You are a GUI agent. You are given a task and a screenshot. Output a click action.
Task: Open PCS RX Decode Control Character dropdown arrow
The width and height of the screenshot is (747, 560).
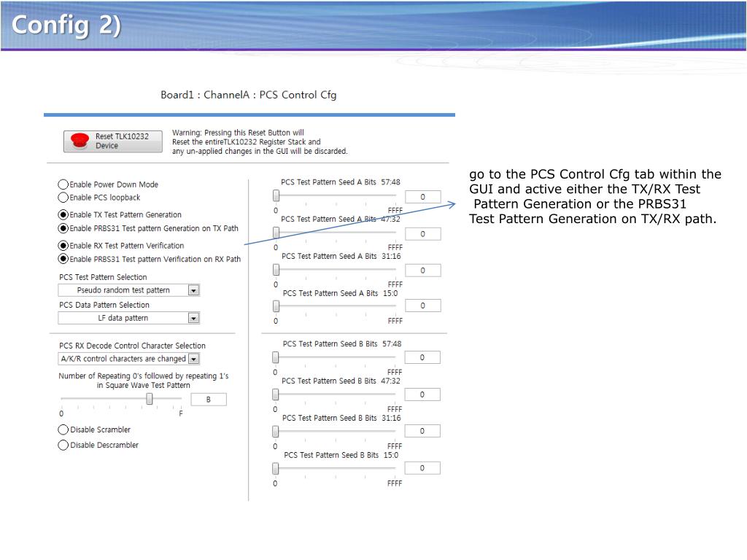[x=193, y=359]
